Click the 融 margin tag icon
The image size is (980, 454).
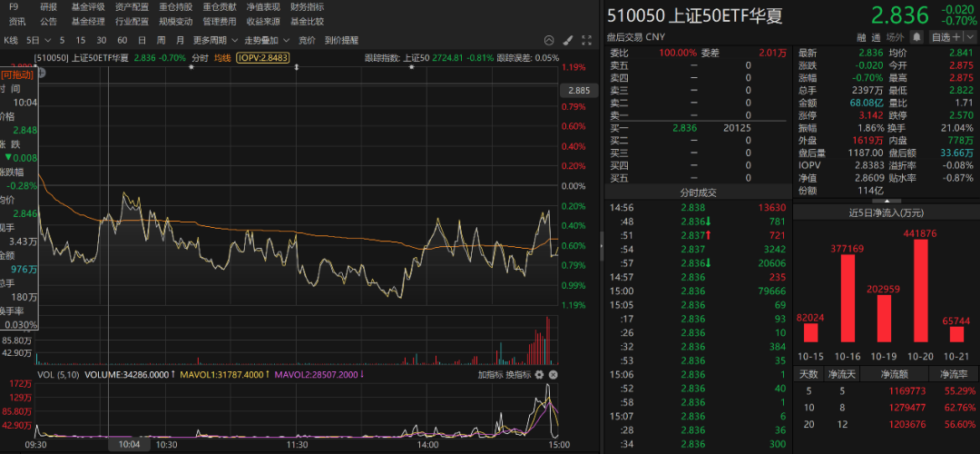[x=861, y=37]
